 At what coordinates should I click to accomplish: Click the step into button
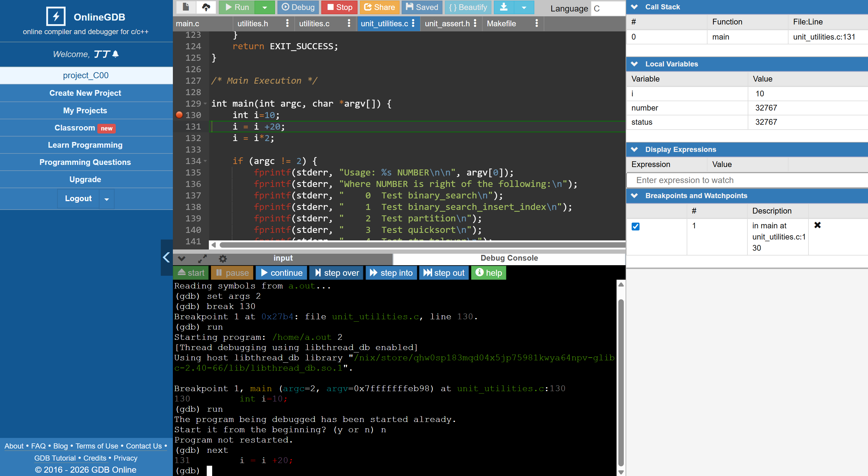point(391,273)
